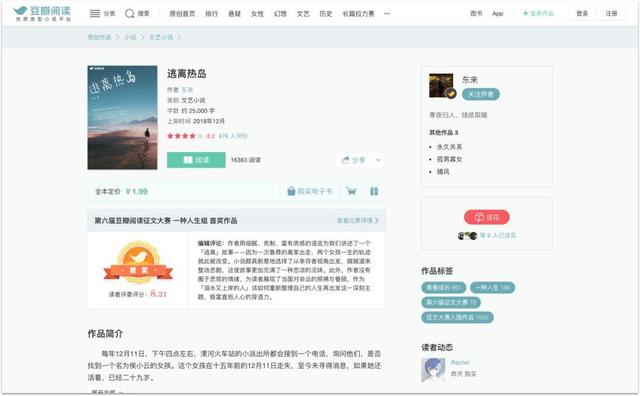Add book to shopping cart icon
The height and width of the screenshot is (396, 640).
point(351,191)
